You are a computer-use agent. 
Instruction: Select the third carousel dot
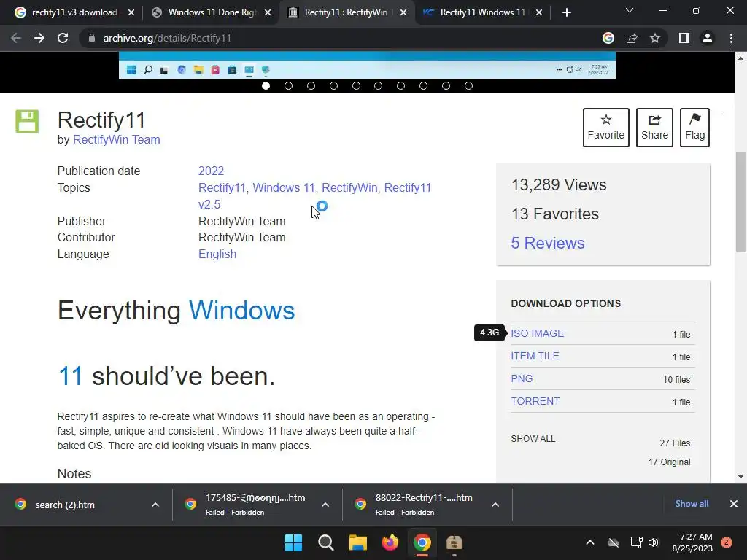pos(311,86)
